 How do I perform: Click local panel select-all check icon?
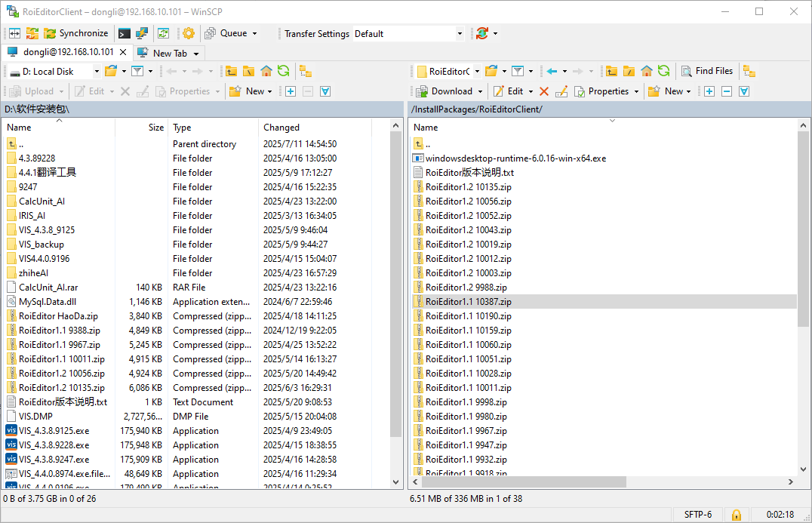pos(325,91)
